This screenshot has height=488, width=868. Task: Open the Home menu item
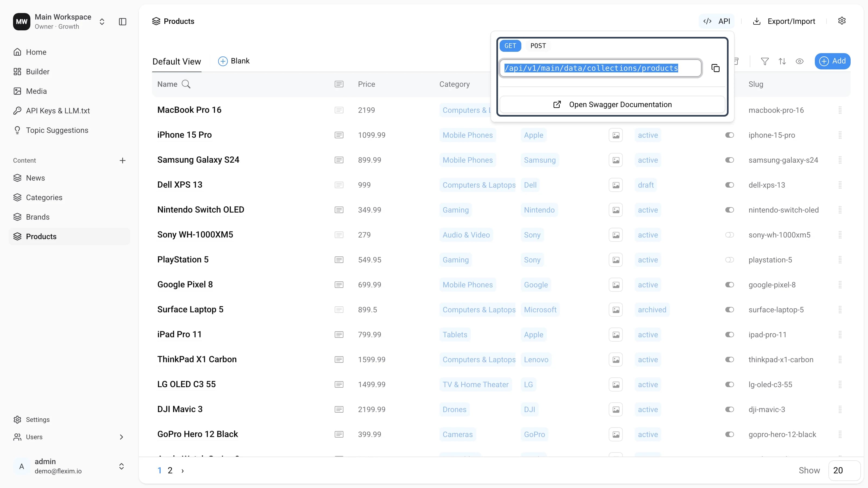[69, 52]
